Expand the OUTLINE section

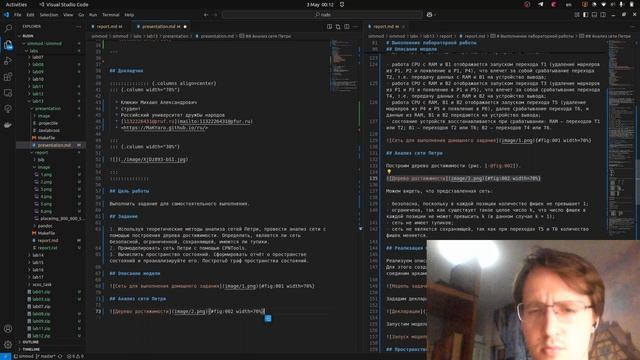[31, 342]
